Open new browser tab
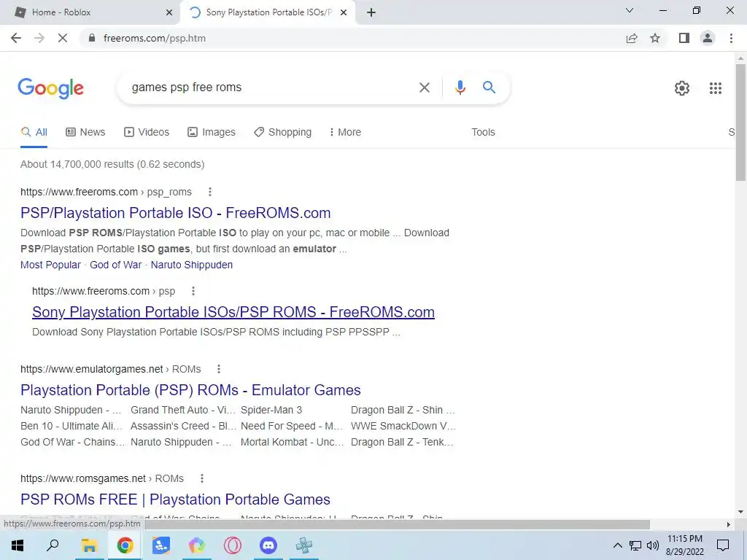Screen dimensions: 747x560 coord(371,12)
